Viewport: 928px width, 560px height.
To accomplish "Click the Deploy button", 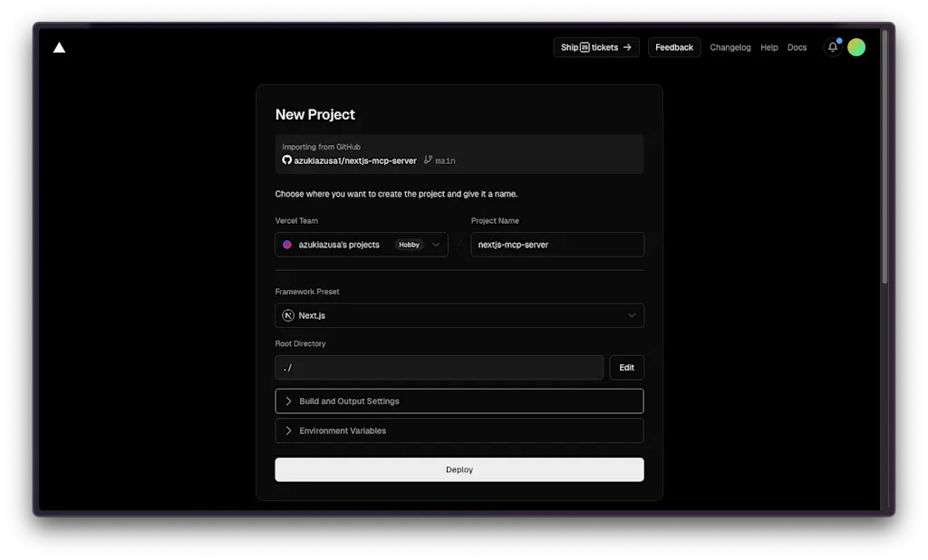I will coord(459,469).
